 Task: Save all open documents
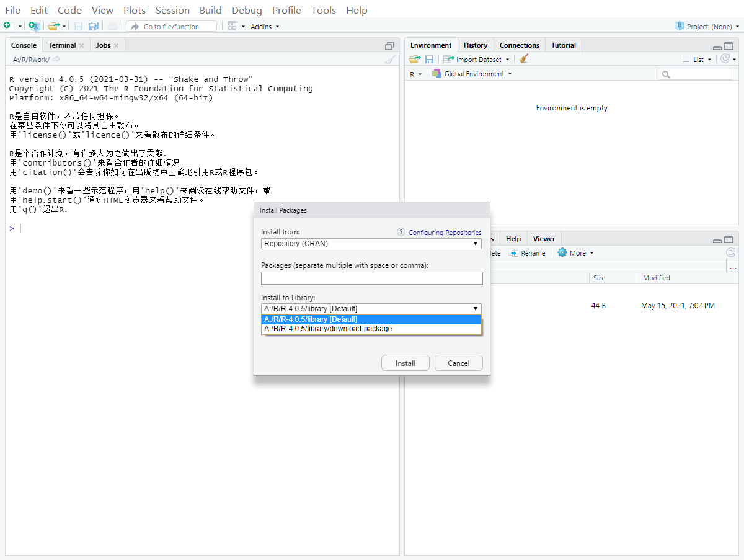click(94, 26)
